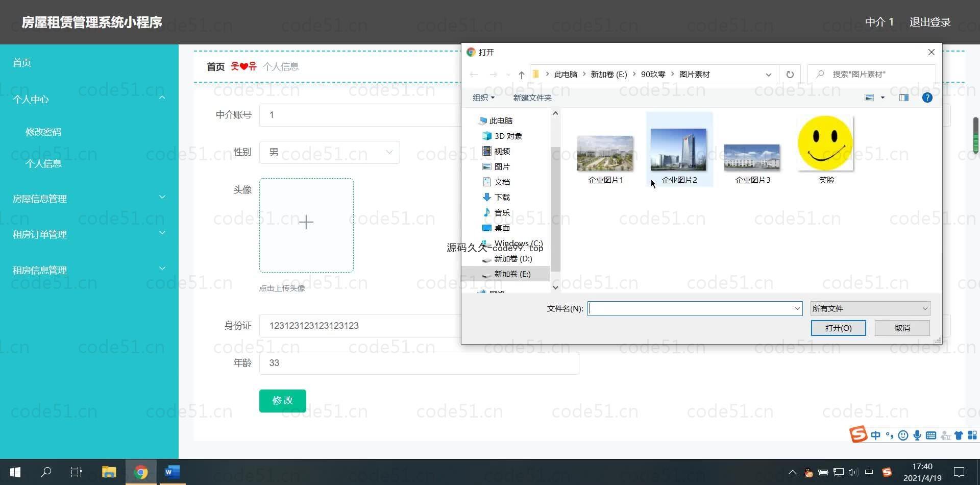
Task: Click 取消 button in dialog
Action: (x=902, y=328)
